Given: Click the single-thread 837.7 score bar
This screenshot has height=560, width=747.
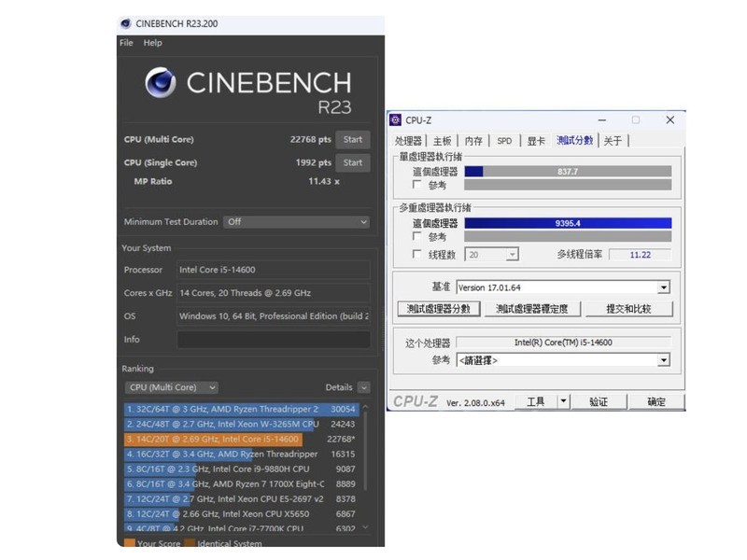Looking at the screenshot, I should (x=568, y=172).
